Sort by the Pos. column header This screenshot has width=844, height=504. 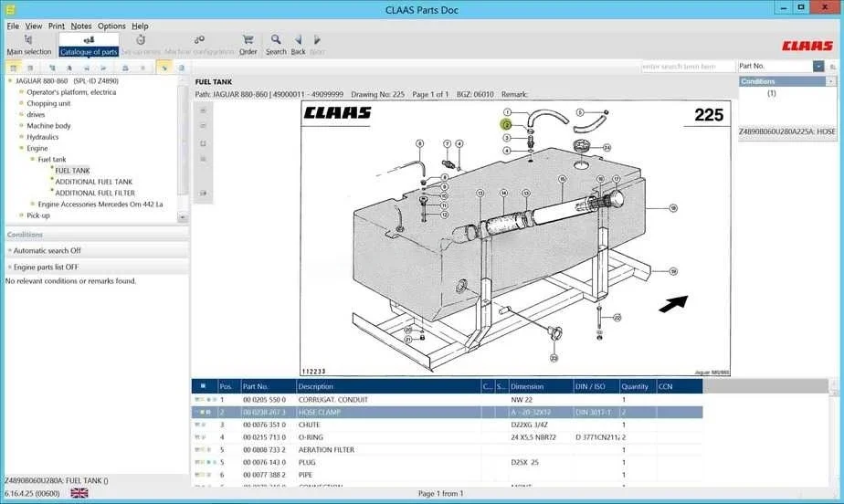228,386
